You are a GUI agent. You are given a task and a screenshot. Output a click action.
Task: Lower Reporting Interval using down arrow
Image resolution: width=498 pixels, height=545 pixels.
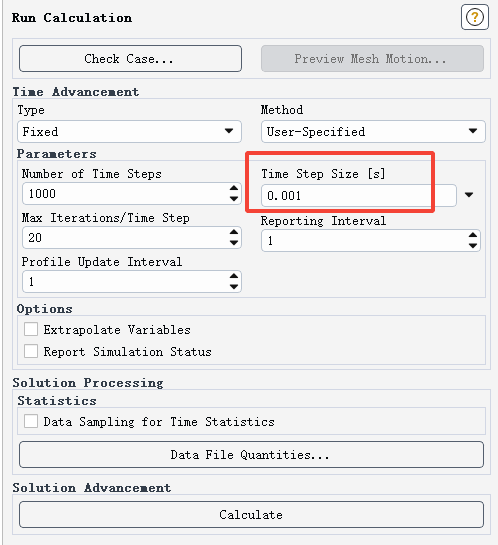pyautogui.click(x=473, y=245)
